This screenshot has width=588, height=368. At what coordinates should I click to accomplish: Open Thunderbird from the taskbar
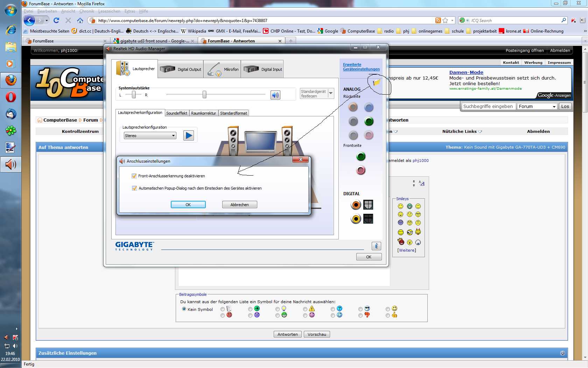[11, 114]
